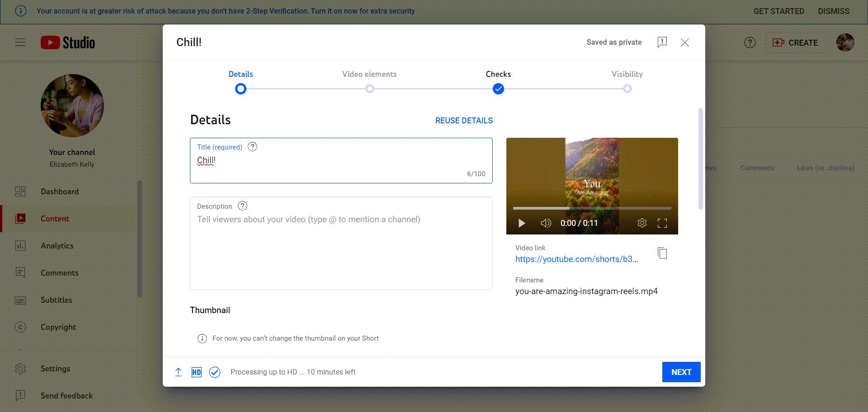The image size is (868, 412).
Task: Go to the Details step
Action: coord(241,81)
